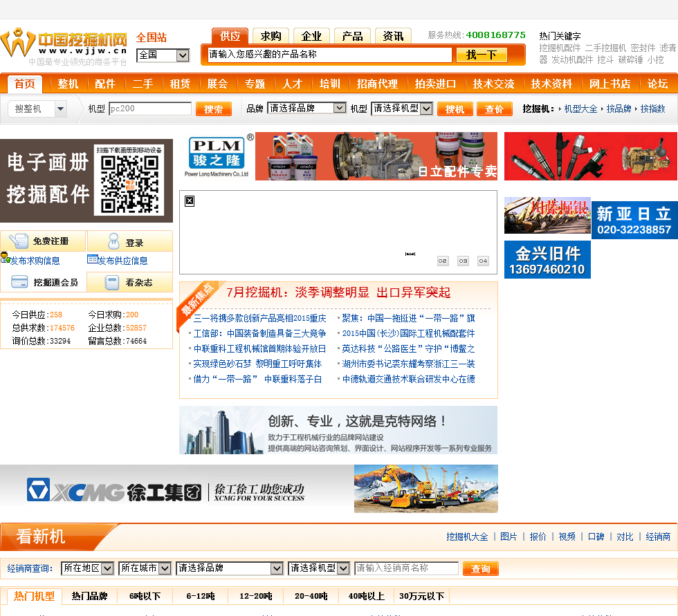678x616 pixels.
Task: Open 所在地区 dropdown
Action: 87,568
